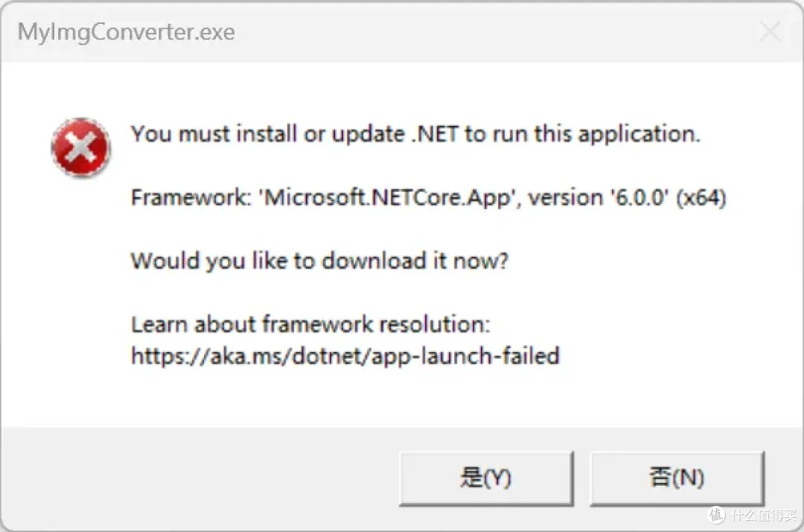Click the red error icon
The width and height of the screenshot is (804, 532).
(x=80, y=147)
